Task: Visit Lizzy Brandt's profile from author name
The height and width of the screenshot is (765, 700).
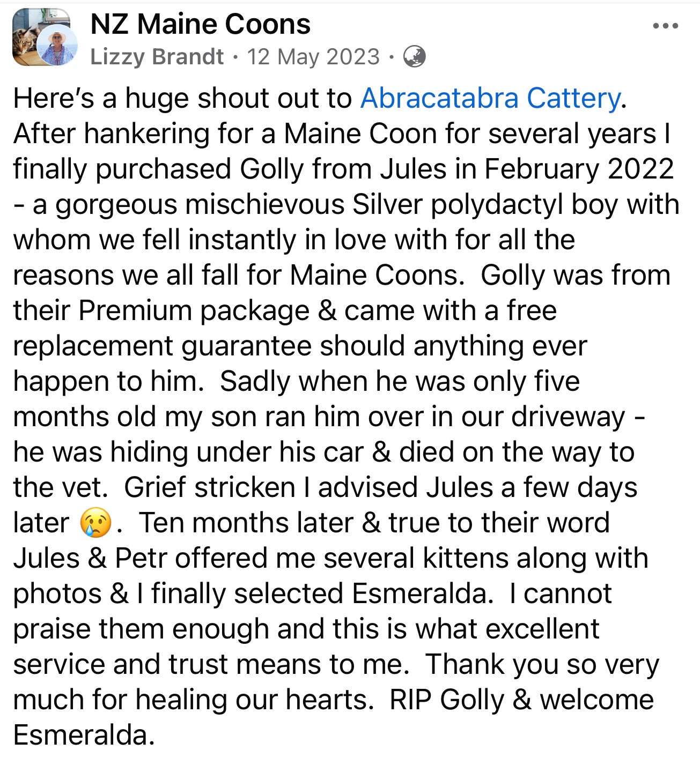Action: [x=157, y=56]
